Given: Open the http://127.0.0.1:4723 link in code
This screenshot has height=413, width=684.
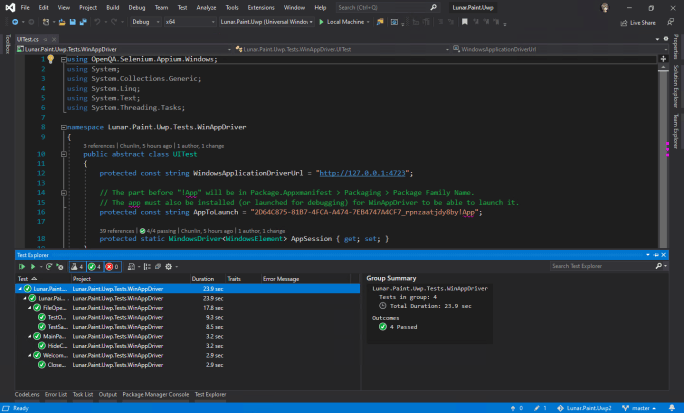Looking at the screenshot, I should pyautogui.click(x=362, y=173).
